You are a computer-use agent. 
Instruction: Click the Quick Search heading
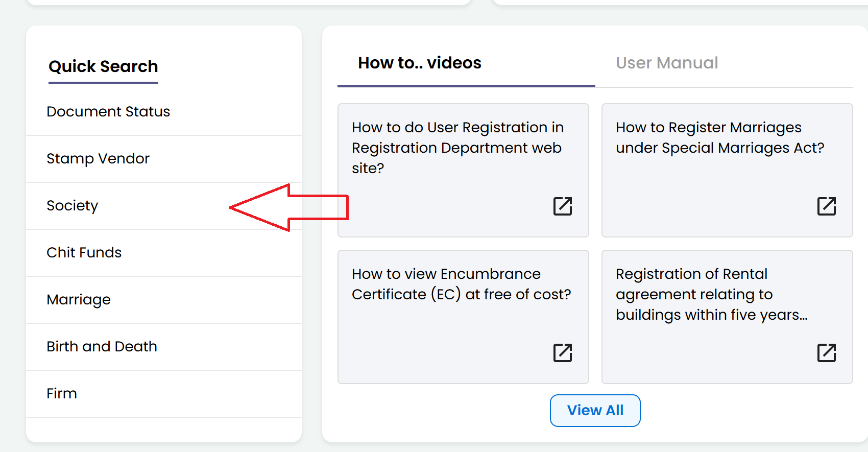click(x=103, y=66)
